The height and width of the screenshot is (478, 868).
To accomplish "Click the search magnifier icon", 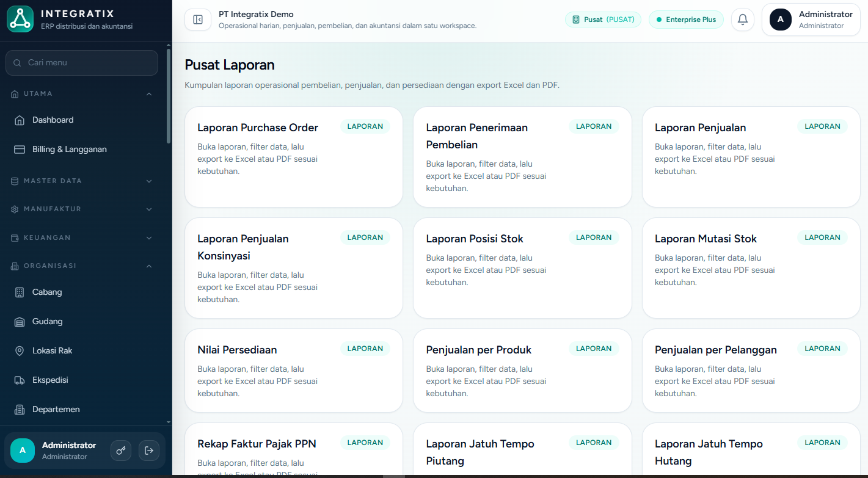I will [x=17, y=63].
